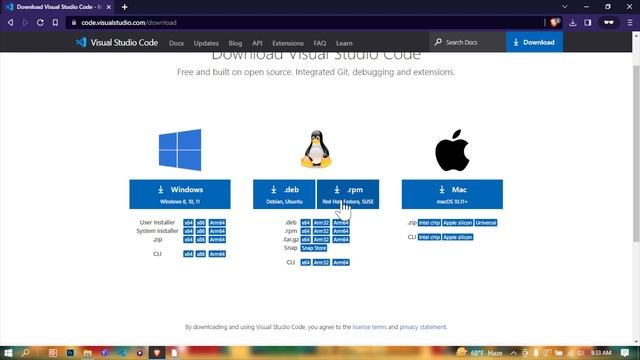Open the browser hamburger menu
Image resolution: width=640 pixels, height=360 pixels.
click(x=630, y=22)
